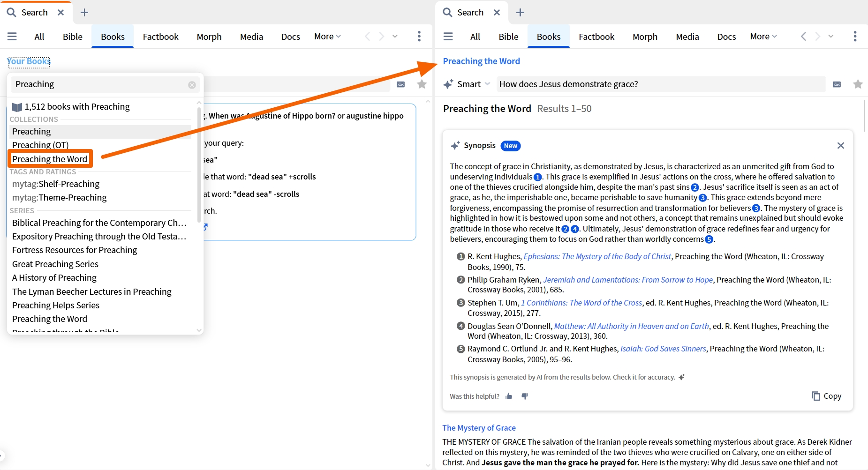Select Biblical Preaching for the Contemporary series

point(99,223)
